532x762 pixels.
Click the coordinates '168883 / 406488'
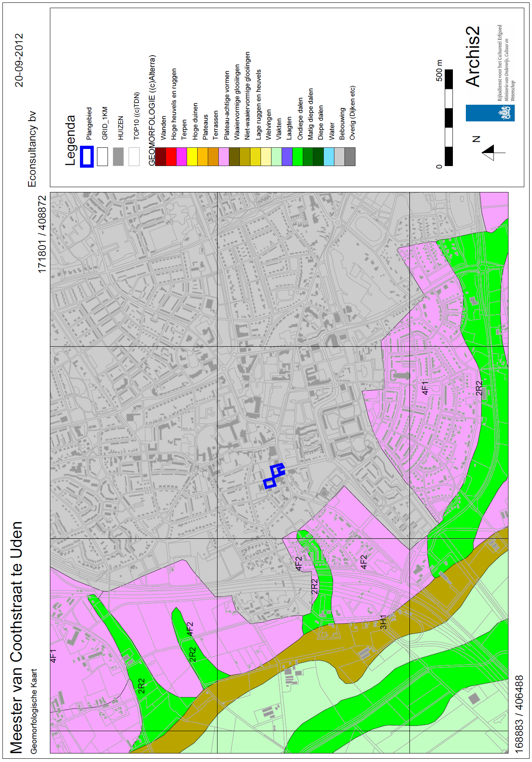tap(519, 715)
